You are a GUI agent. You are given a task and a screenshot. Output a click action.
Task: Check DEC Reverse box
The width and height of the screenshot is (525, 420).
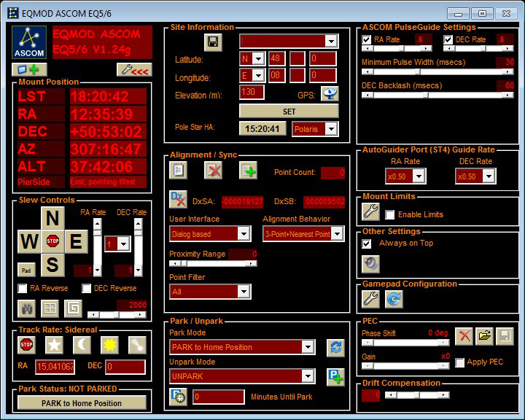click(x=86, y=288)
